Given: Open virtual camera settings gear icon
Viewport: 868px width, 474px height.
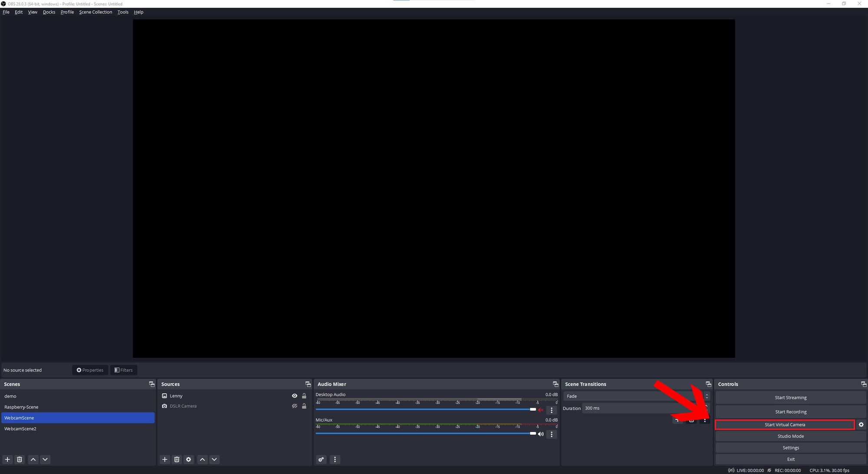Looking at the screenshot, I should coord(861,425).
